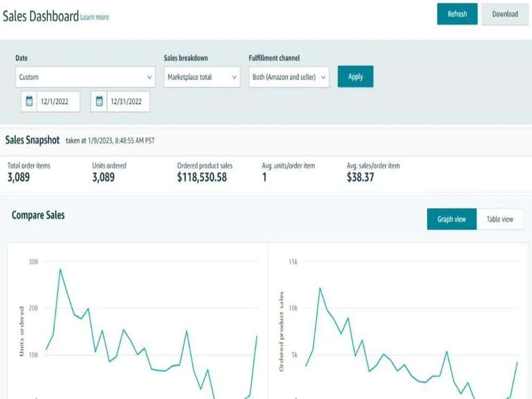Click the 10k tick on sales chart
Image resolution: width=532 pixels, height=399 pixels.
click(293, 308)
